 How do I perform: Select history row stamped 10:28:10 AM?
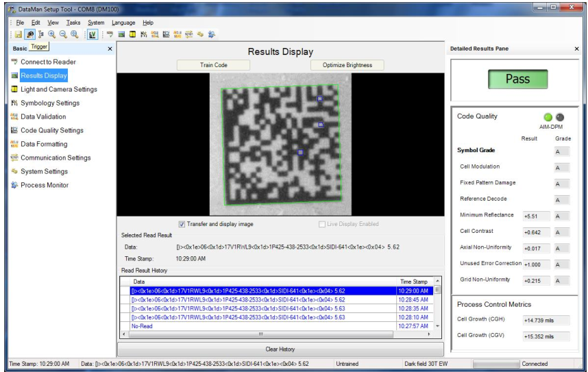click(x=277, y=317)
